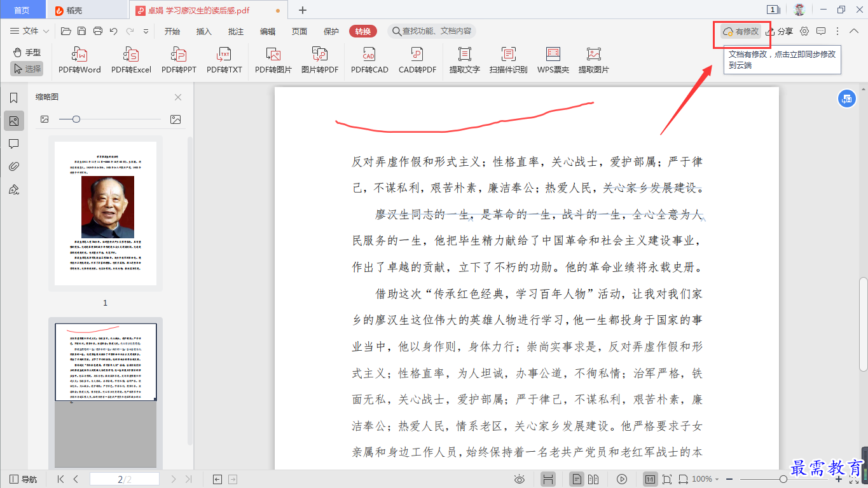The height and width of the screenshot is (488, 868).
Task: Go to the previous page
Action: pos(76,479)
